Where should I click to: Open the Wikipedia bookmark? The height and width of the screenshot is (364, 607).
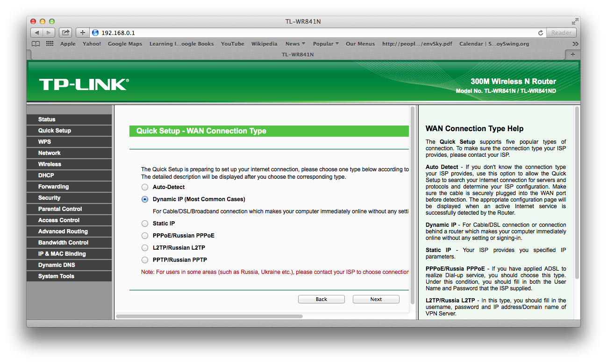pos(264,44)
